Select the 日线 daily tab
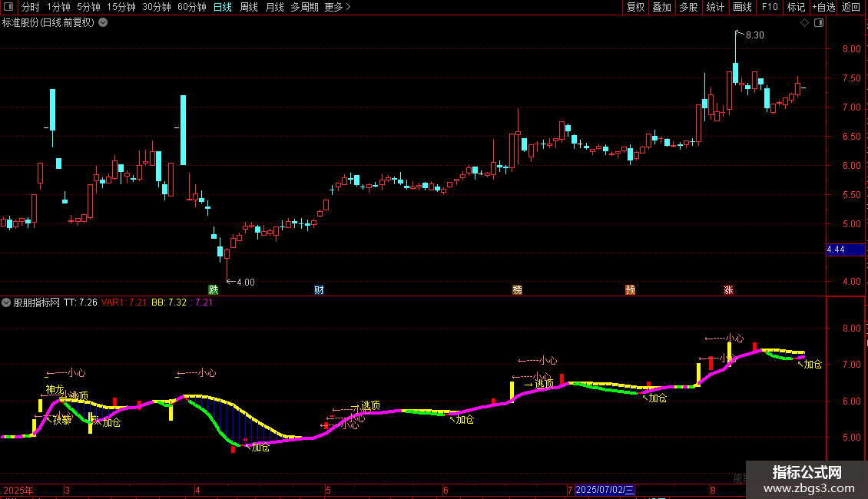 tap(223, 7)
